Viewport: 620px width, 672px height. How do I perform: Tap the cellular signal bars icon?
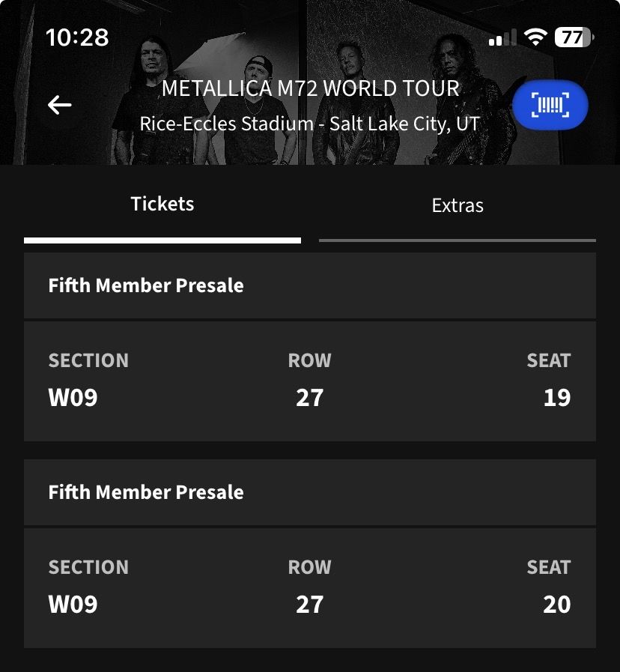click(502, 37)
